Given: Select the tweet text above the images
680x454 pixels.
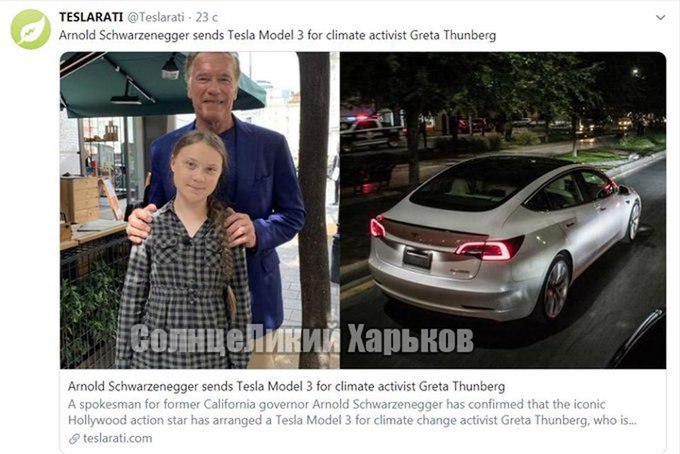Looking at the screenshot, I should click(277, 35).
